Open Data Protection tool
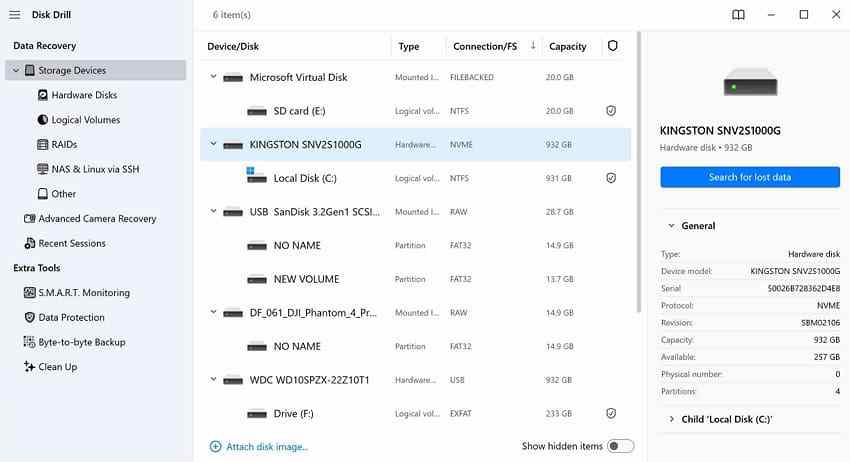The width and height of the screenshot is (850, 462). (71, 317)
